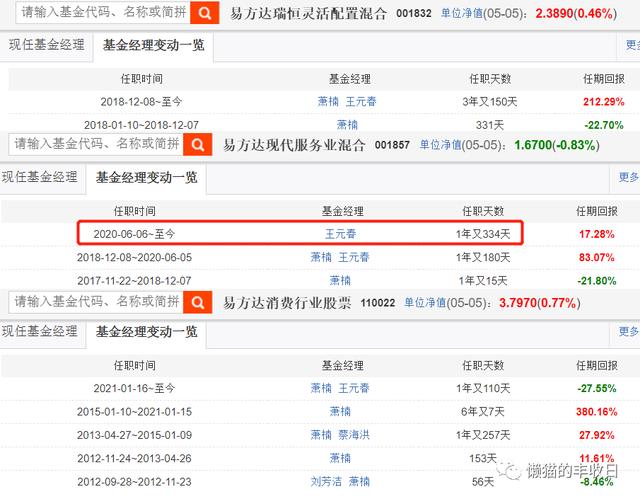Image resolution: width=640 pixels, height=499 pixels.
Task: Click net value 2.3890(0.46%)
Action: 576,13
